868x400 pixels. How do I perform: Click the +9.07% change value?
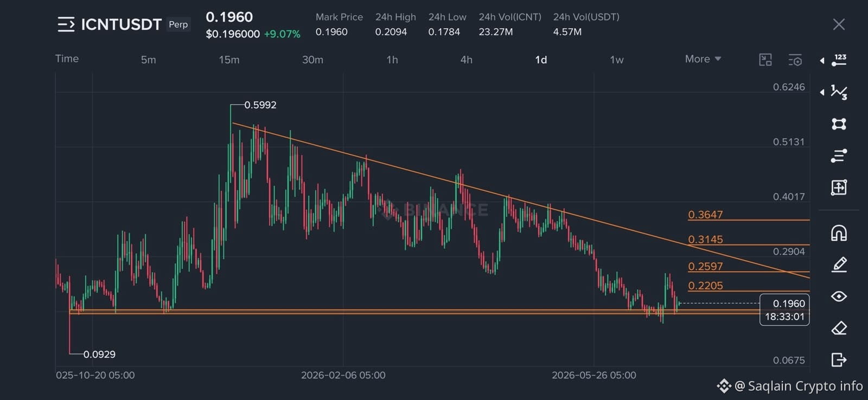point(282,34)
